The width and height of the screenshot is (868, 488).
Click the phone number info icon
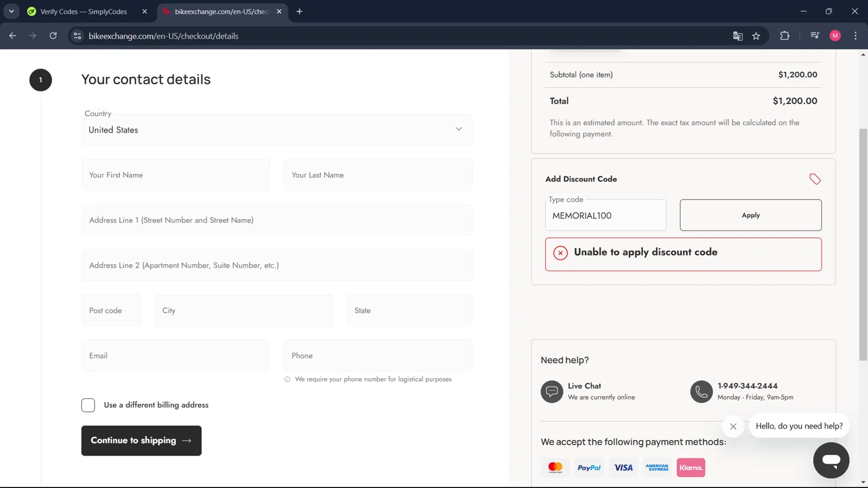(x=287, y=379)
